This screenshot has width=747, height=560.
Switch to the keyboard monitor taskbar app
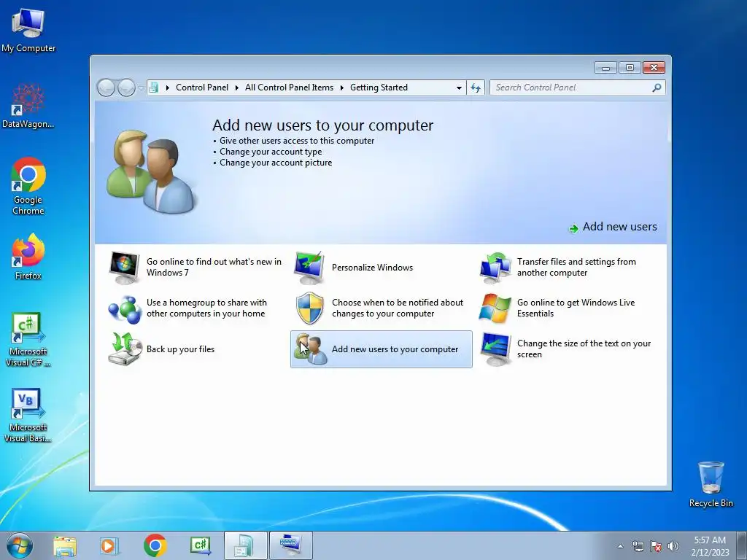tap(290, 545)
